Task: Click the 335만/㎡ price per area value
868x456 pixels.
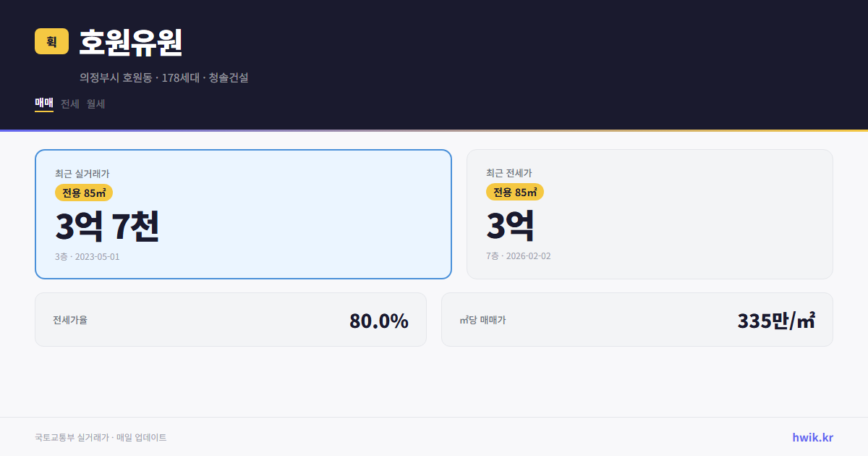Action: (x=775, y=319)
